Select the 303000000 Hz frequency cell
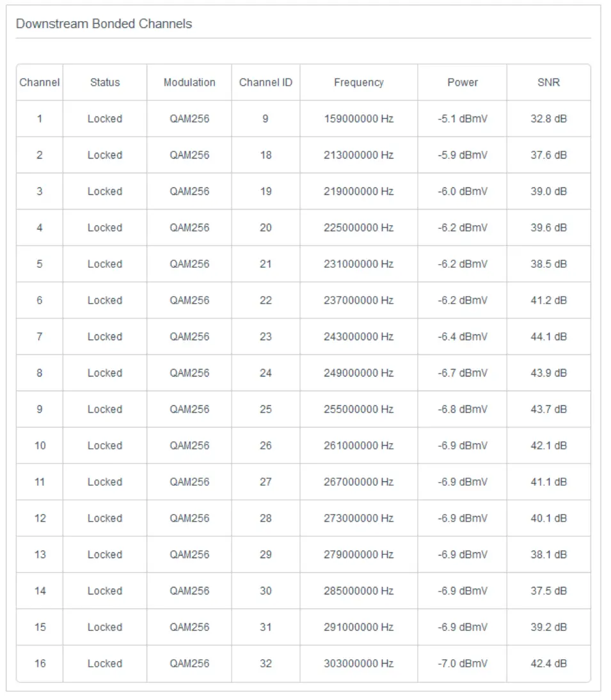The height and width of the screenshot is (700, 611). (359, 664)
